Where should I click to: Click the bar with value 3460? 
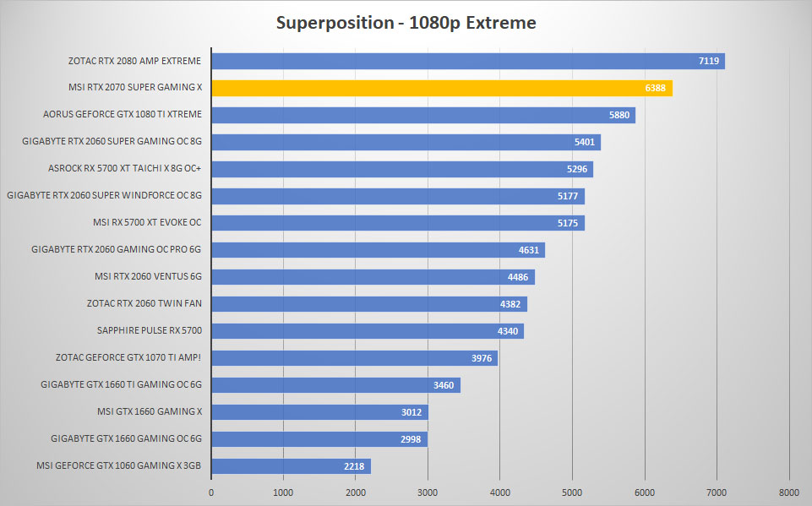[336, 385]
